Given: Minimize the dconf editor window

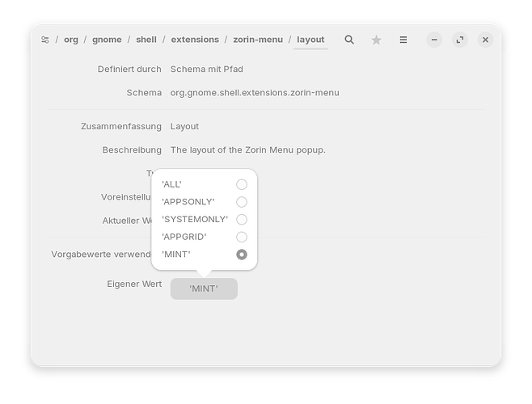Looking at the screenshot, I should [x=434, y=40].
